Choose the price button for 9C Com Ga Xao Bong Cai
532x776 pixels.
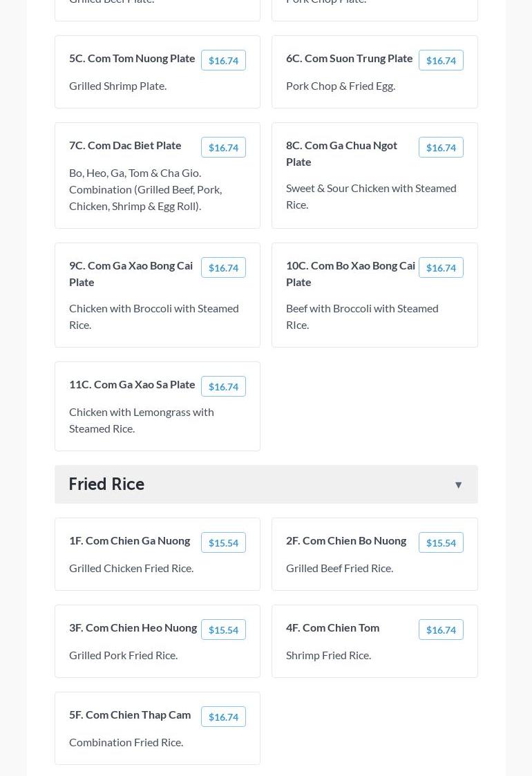223,267
